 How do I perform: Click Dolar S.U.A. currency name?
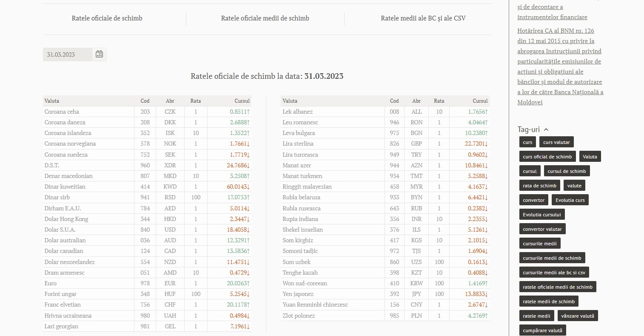pyautogui.click(x=60, y=230)
